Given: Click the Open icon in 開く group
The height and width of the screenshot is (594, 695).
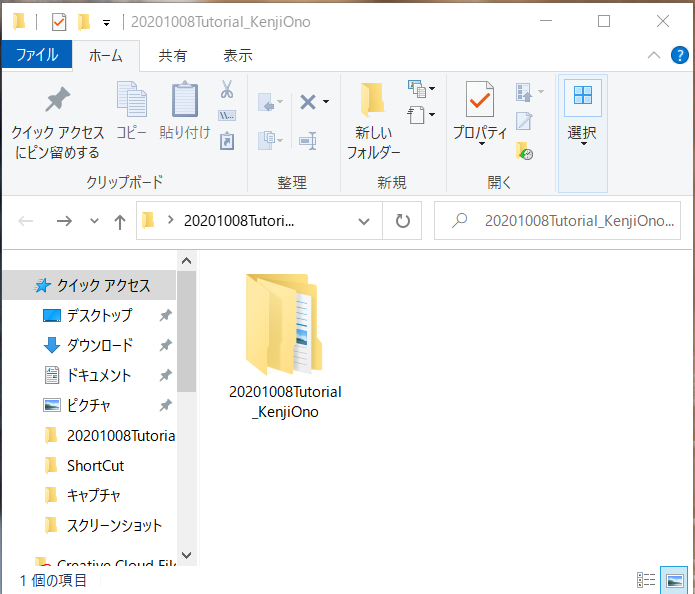Looking at the screenshot, I should [x=524, y=92].
